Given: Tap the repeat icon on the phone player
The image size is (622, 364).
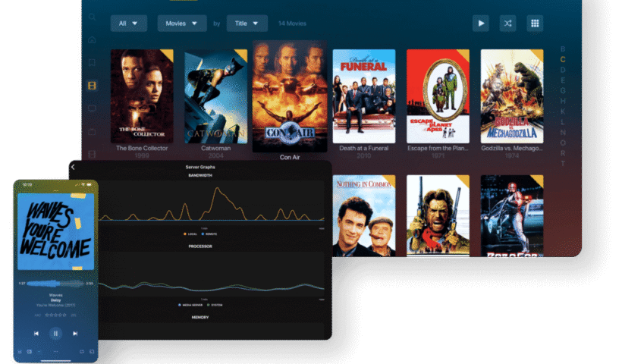Looking at the screenshot, I should pyautogui.click(x=82, y=352).
